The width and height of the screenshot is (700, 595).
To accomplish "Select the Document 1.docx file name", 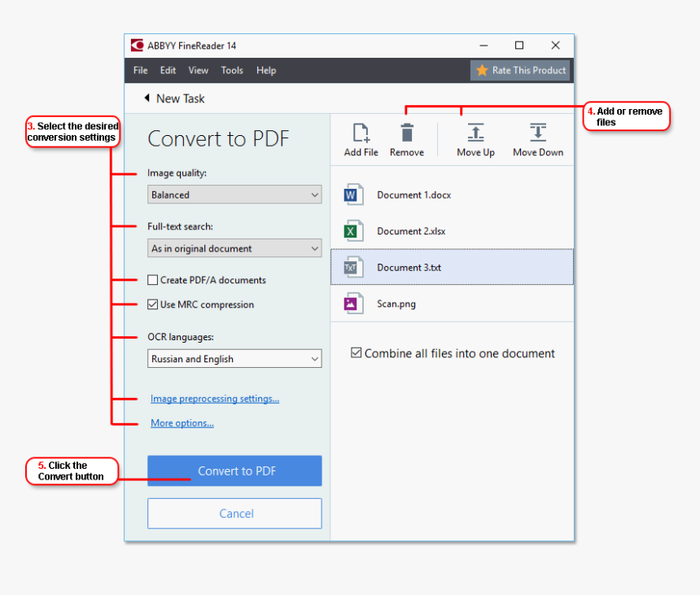I will click(413, 195).
